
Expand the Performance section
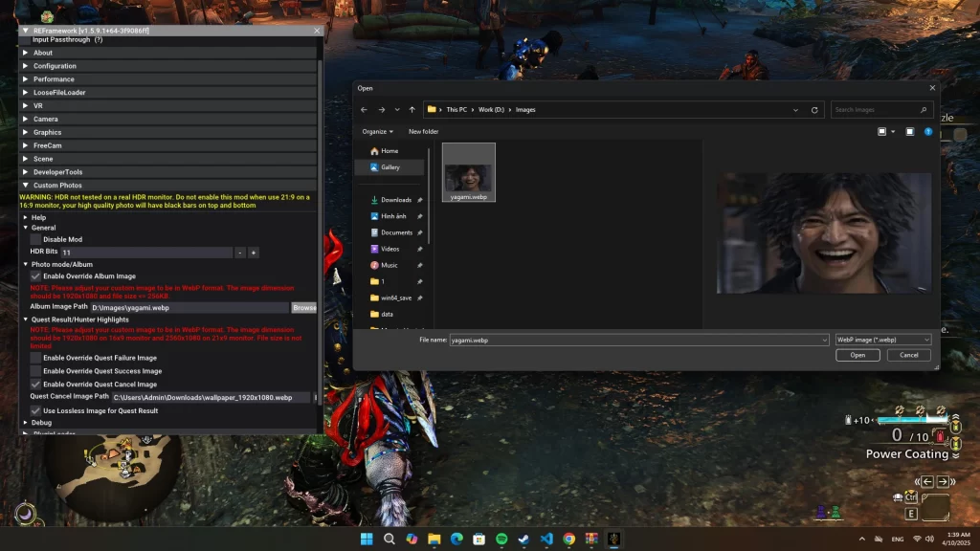168,79
